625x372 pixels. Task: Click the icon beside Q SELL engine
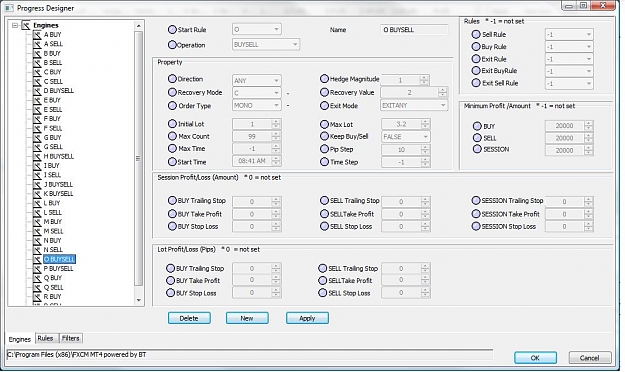tap(37, 287)
